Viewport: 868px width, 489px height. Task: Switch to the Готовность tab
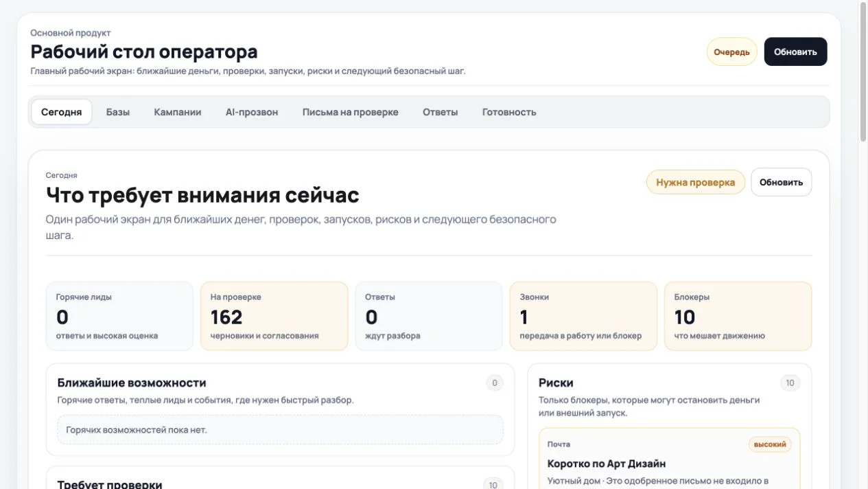click(x=509, y=112)
